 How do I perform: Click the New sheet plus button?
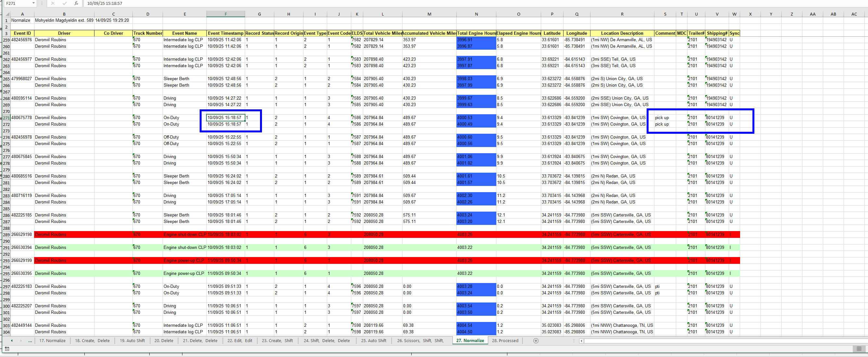[x=536, y=340]
